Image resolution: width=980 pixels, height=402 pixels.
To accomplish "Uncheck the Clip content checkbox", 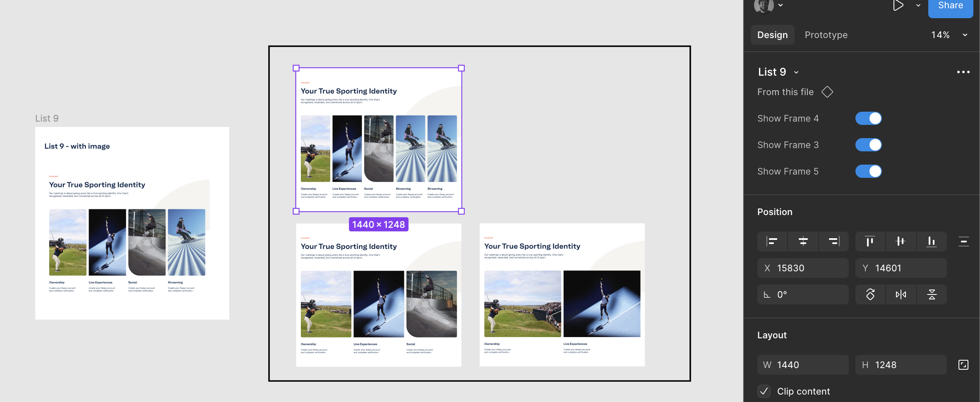I will 764,391.
